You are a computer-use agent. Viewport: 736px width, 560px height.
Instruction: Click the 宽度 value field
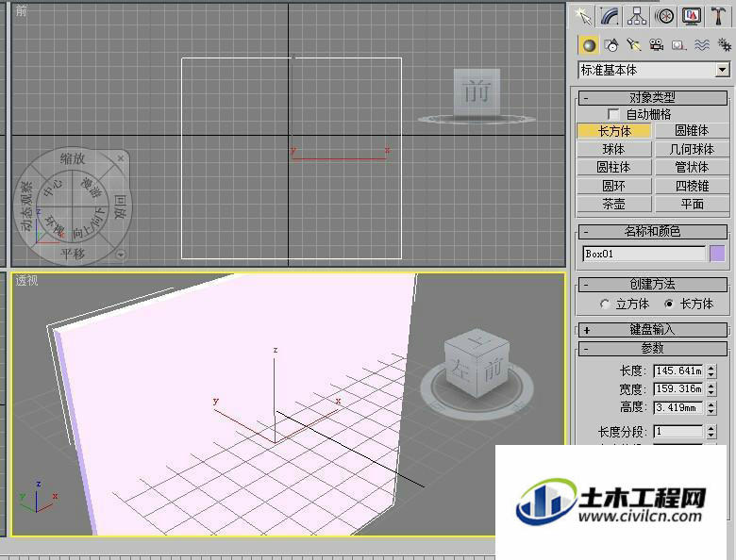pyautogui.click(x=678, y=388)
